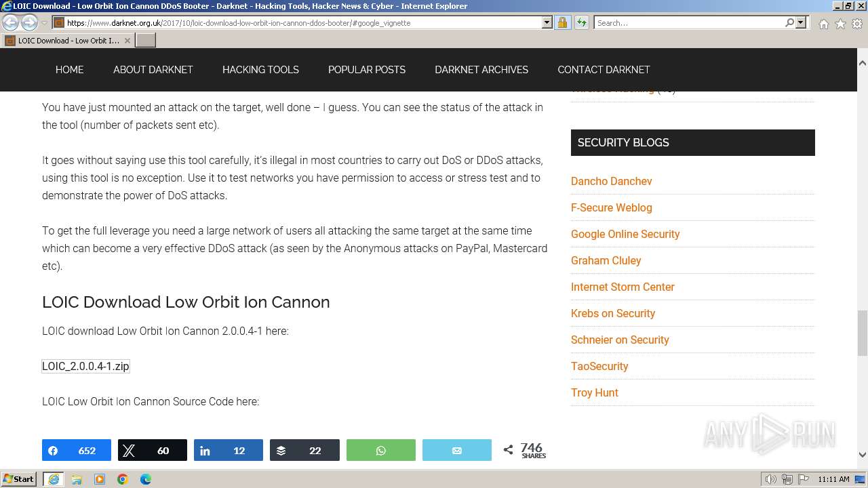Open Troy Hunt blog link
The height and width of the screenshot is (488, 868).
[x=595, y=392]
